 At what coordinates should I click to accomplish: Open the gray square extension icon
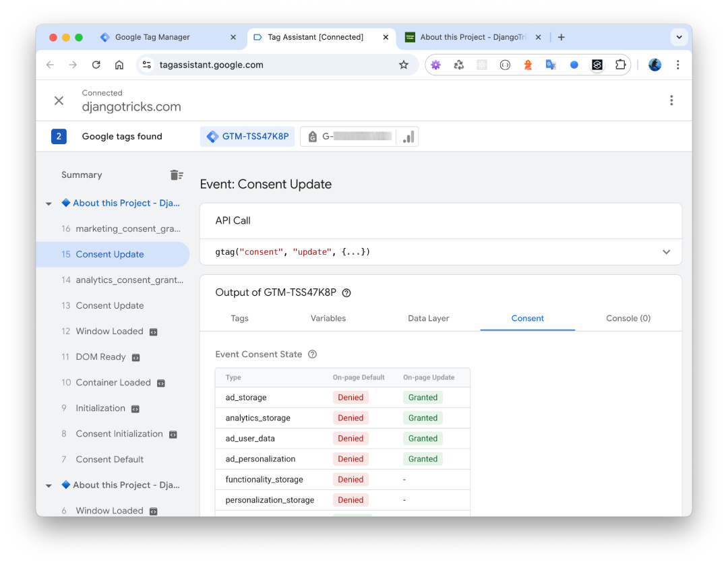click(x=482, y=65)
